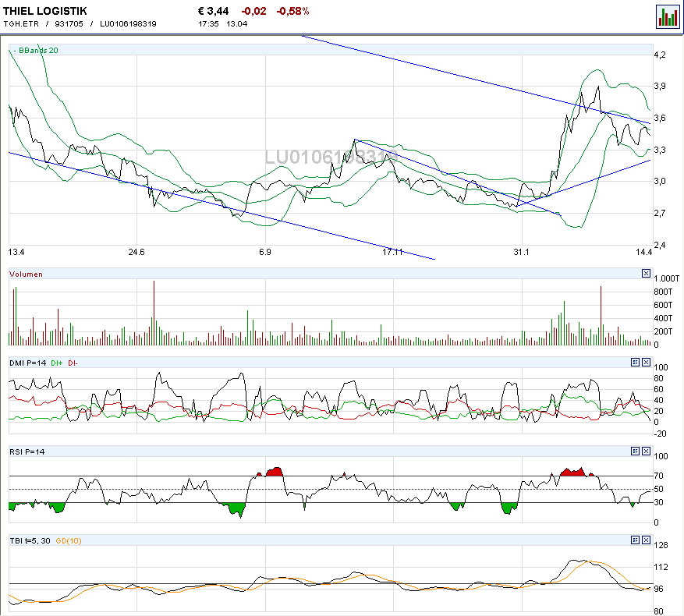Screen dimensions: 684x616
Task: Click the 6.9 date axis label
Action: [x=265, y=252]
